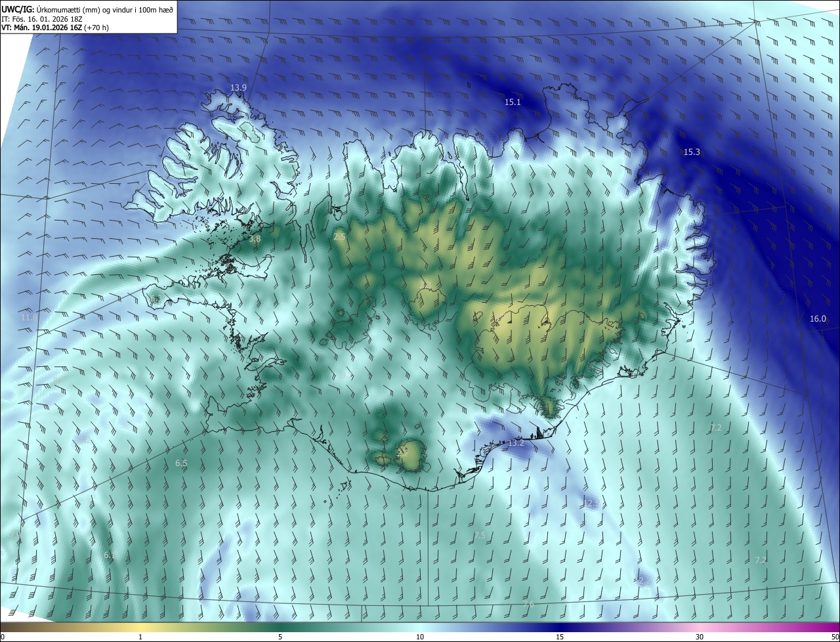Click the '5' tick label on the color scale

click(x=280, y=637)
